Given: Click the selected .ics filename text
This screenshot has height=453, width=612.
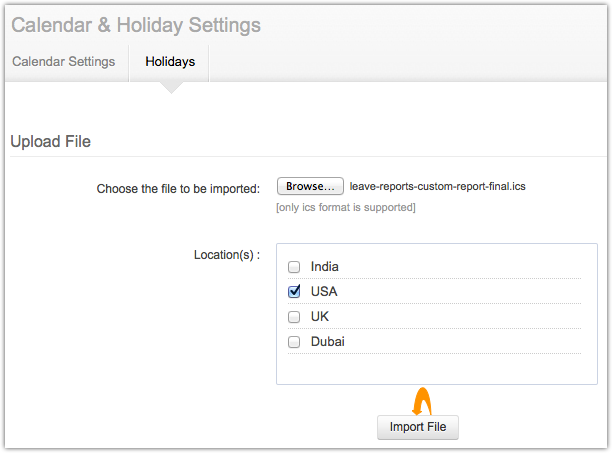Looking at the screenshot, I should pos(438,187).
